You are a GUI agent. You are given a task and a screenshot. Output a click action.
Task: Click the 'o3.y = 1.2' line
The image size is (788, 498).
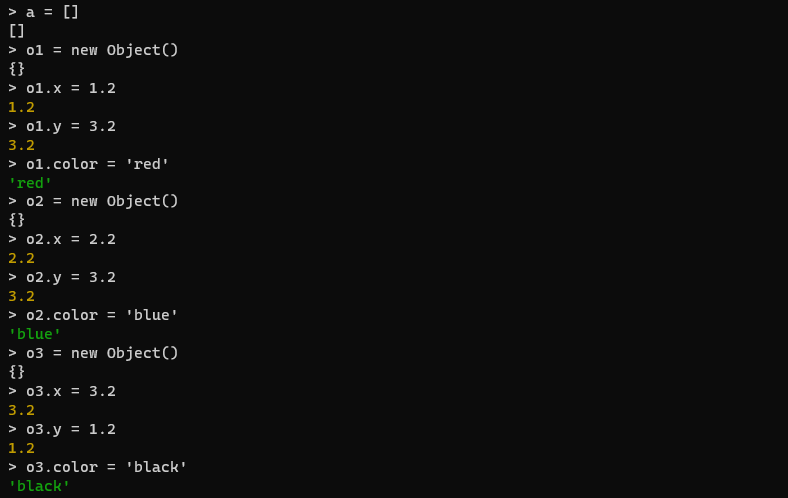[62, 430]
